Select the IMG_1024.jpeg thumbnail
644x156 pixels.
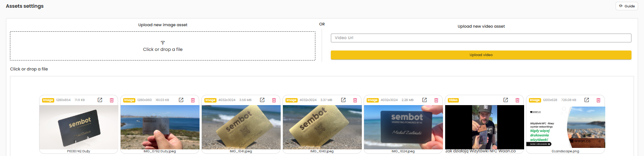pyautogui.click(x=403, y=127)
